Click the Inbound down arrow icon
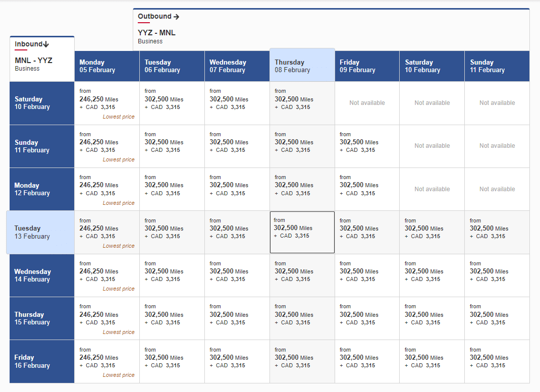540x392 pixels. point(46,44)
